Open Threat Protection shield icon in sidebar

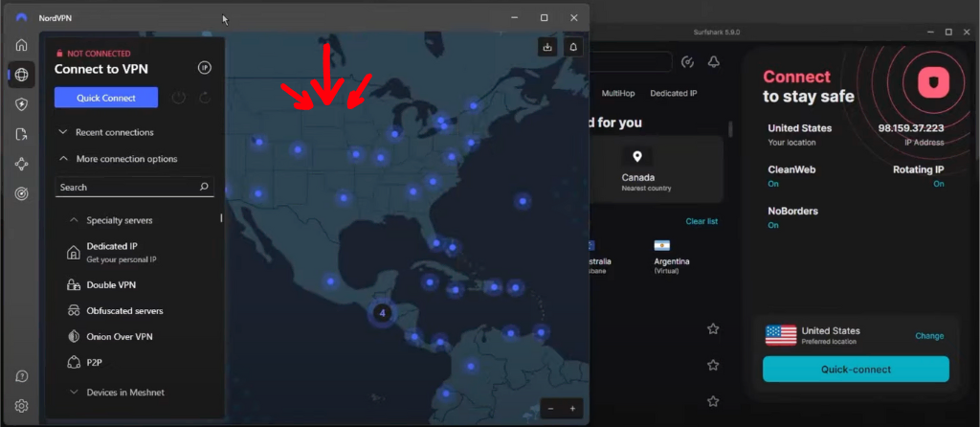(21, 104)
